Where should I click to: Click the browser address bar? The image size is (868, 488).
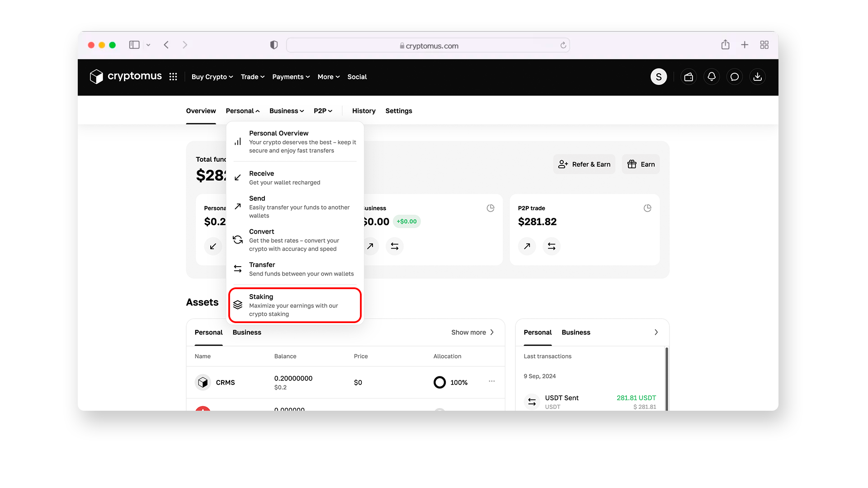point(428,45)
